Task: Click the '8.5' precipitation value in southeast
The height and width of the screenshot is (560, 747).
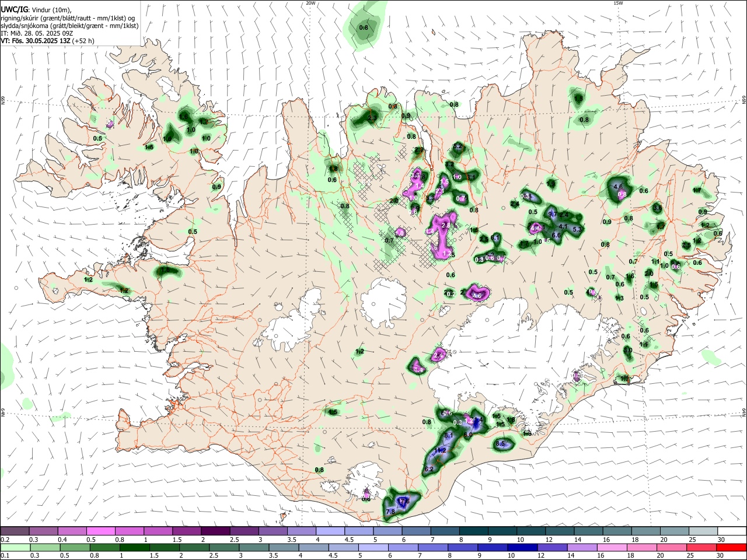Action: coord(500,443)
